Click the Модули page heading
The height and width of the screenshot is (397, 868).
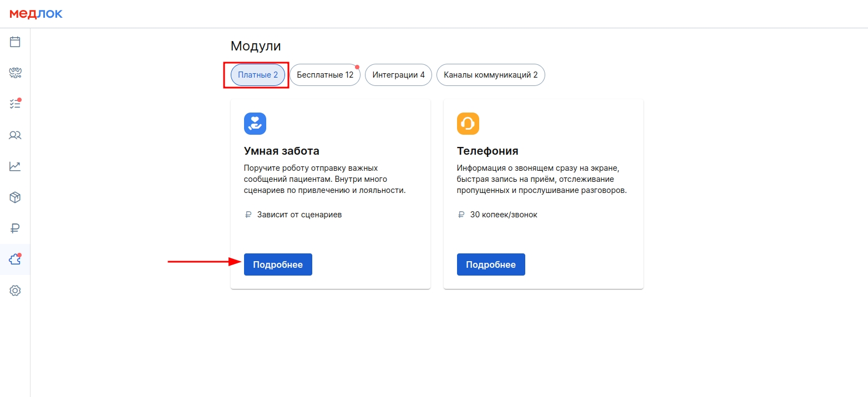[256, 46]
